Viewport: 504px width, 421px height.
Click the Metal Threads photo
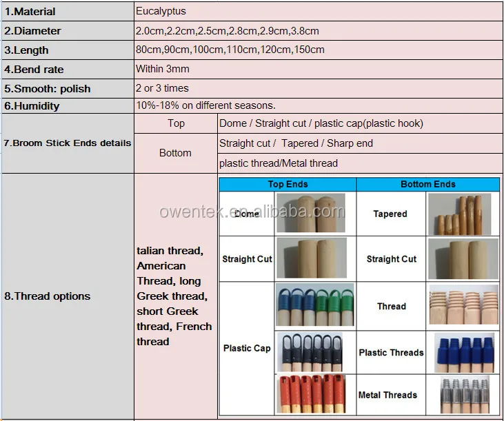(x=462, y=395)
